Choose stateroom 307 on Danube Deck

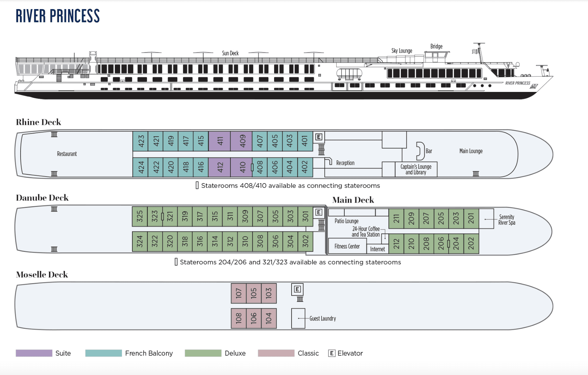pyautogui.click(x=260, y=217)
